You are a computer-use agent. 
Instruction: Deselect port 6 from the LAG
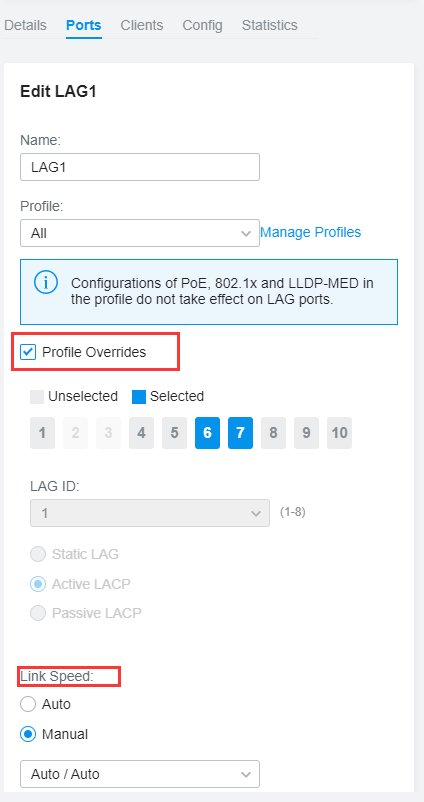(207, 433)
